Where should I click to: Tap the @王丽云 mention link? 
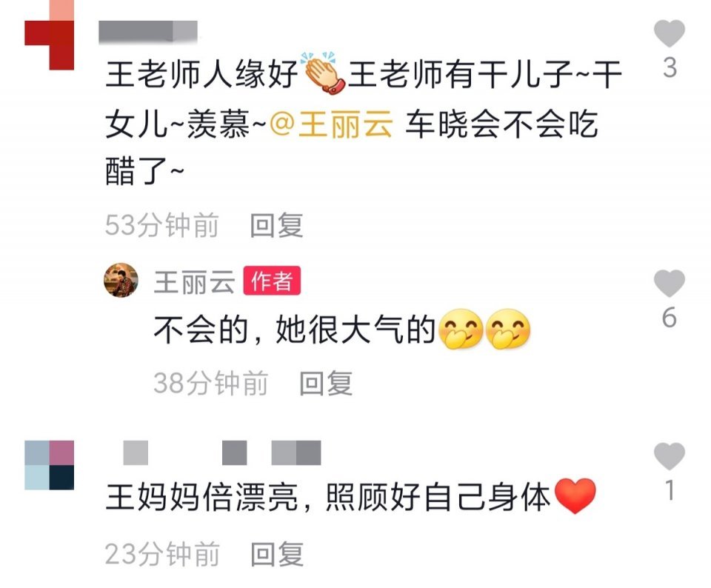tap(331, 124)
